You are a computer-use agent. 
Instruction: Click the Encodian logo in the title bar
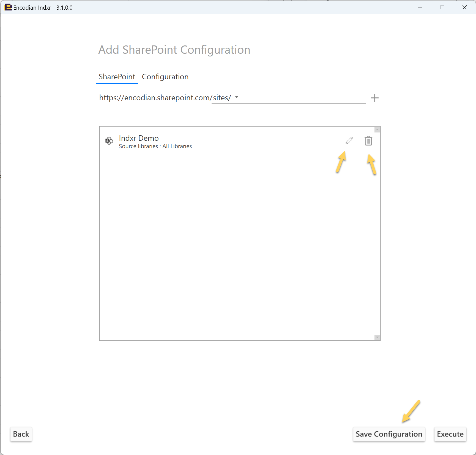[8, 7]
